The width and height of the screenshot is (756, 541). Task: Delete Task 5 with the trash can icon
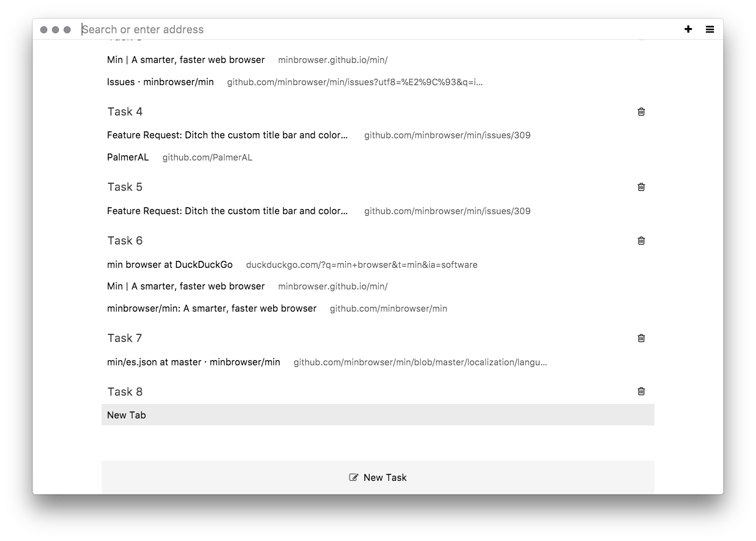[641, 187]
